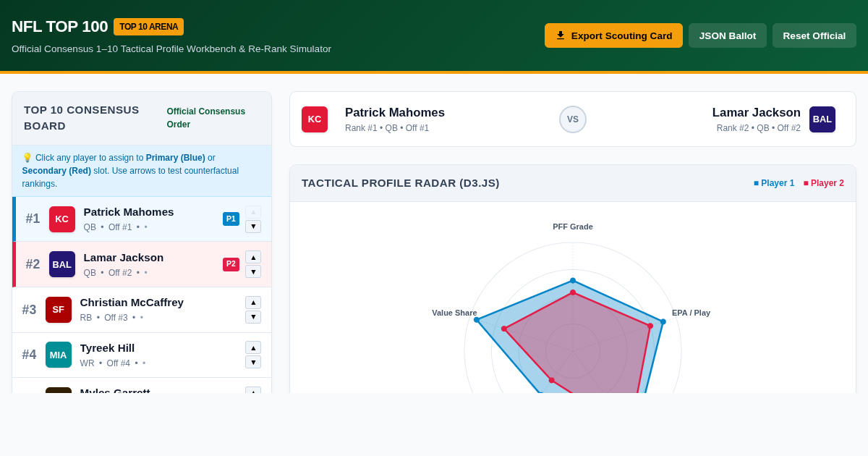Click Lamar Jackson name in comparison header
The image size is (868, 456).
click(757, 113)
